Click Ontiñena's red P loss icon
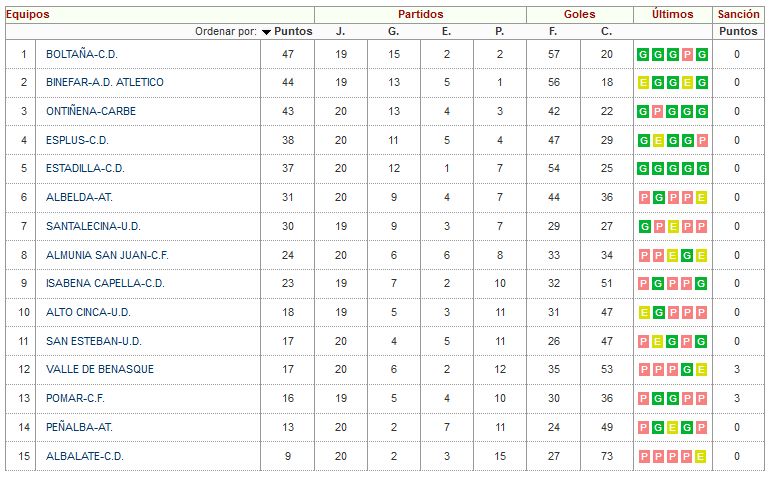Screen dimensions: 773x480 (658, 111)
